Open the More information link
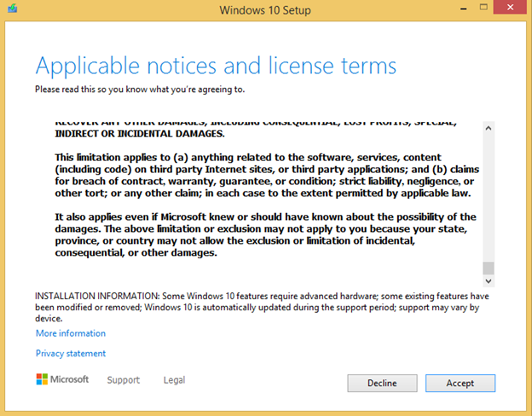 [71, 333]
